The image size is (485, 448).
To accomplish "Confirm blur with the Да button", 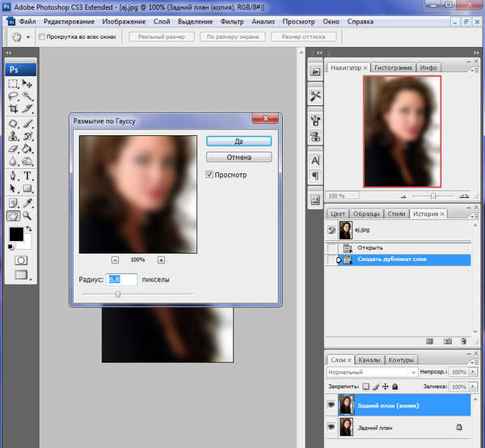I will 238,140.
